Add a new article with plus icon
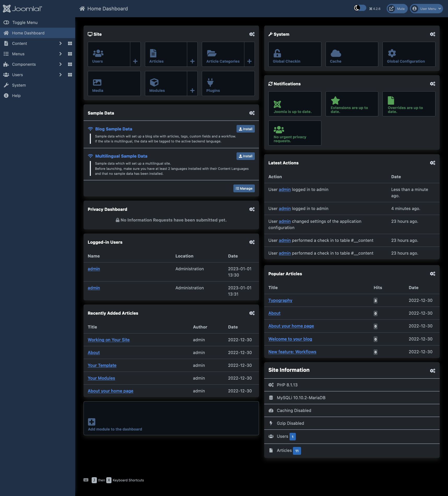Image resolution: width=448 pixels, height=496 pixels. coord(192,61)
